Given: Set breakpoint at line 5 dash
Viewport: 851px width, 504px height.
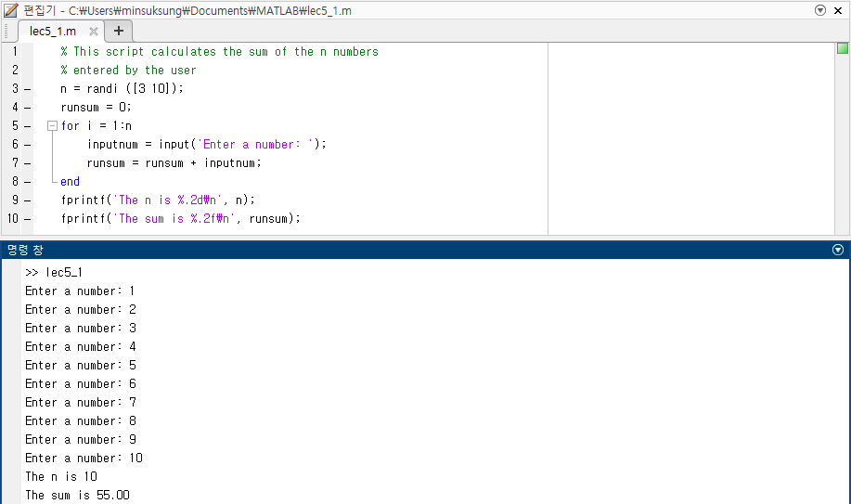Looking at the screenshot, I should [x=27, y=126].
